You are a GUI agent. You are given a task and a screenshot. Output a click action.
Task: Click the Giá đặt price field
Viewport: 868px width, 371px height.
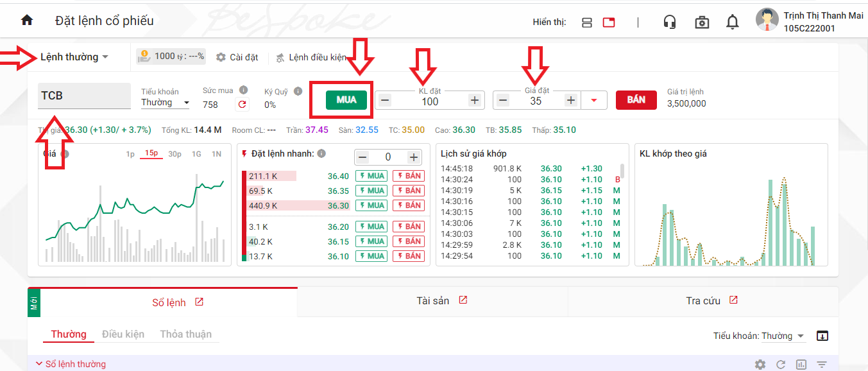(x=536, y=101)
